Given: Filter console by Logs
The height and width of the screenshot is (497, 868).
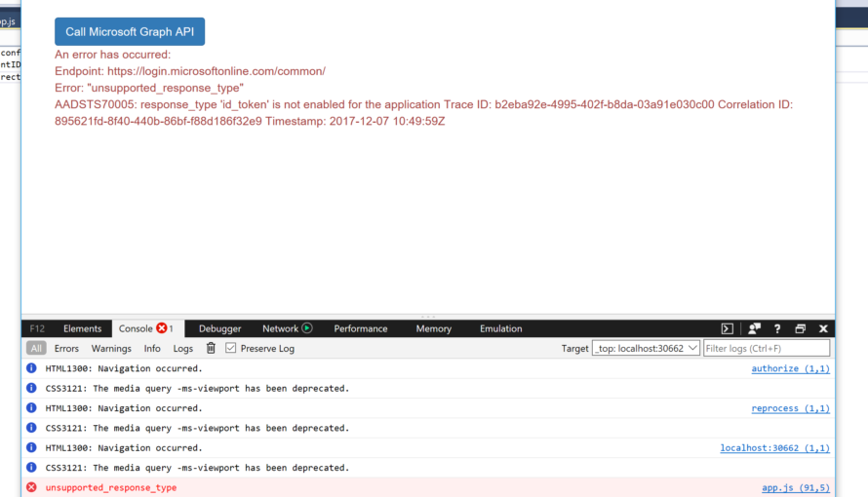Looking at the screenshot, I should coord(182,348).
